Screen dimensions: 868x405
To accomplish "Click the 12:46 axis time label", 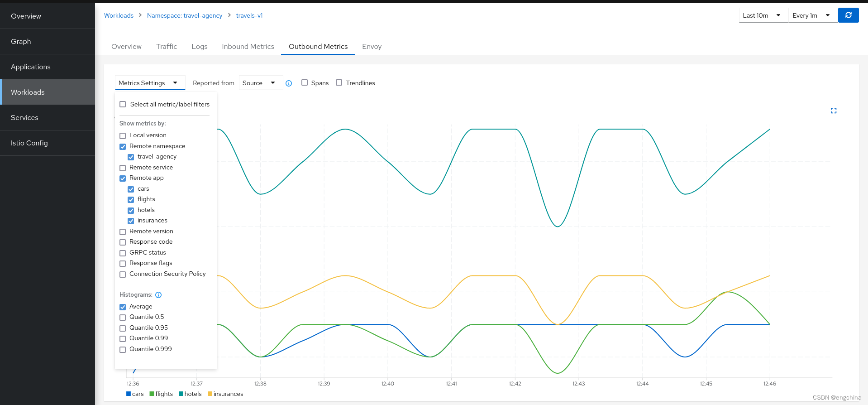I will coord(770,384).
